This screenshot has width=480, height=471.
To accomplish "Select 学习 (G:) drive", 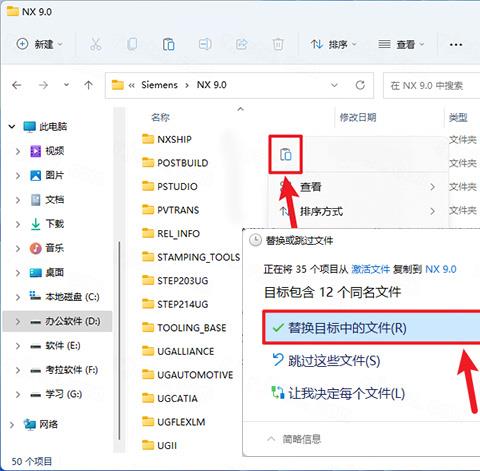I will (63, 394).
